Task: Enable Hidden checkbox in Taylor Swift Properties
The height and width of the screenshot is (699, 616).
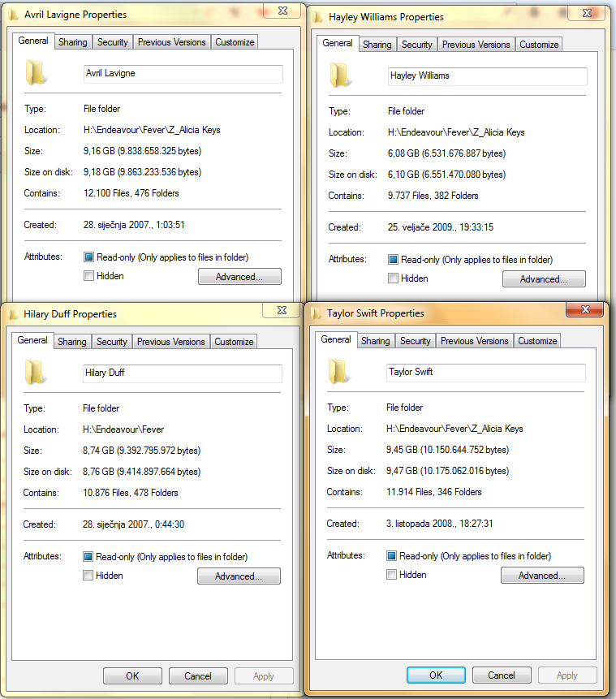Action: pyautogui.click(x=391, y=575)
